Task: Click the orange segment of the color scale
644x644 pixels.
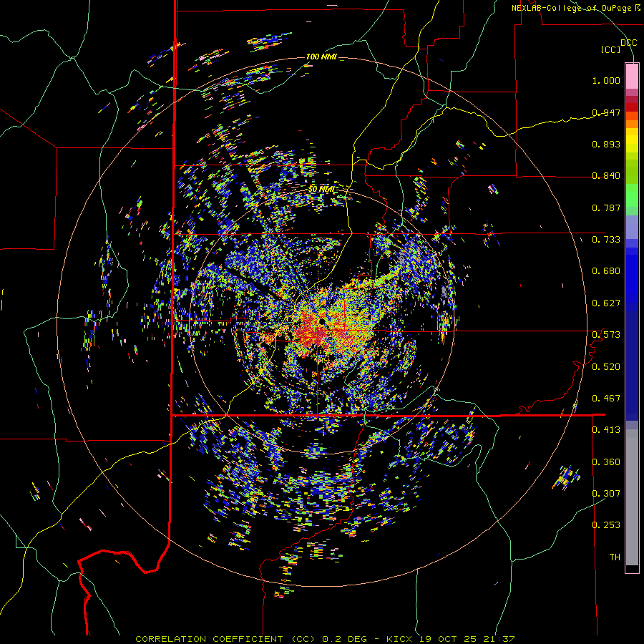Action: 632,120
